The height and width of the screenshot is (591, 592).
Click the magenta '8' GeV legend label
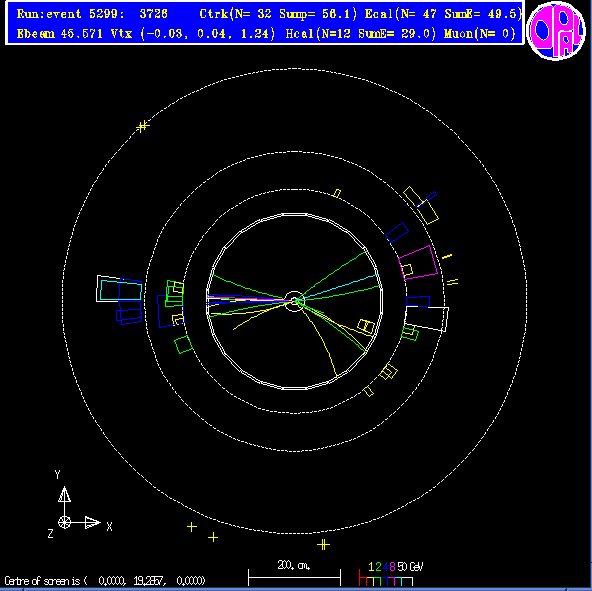(392, 566)
